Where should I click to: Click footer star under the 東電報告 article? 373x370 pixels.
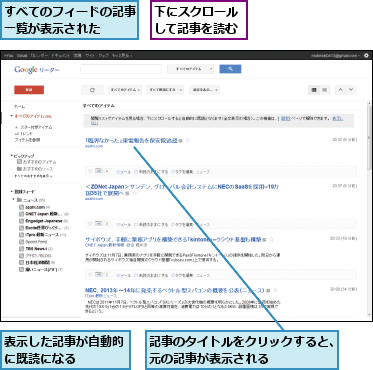tap(90, 171)
